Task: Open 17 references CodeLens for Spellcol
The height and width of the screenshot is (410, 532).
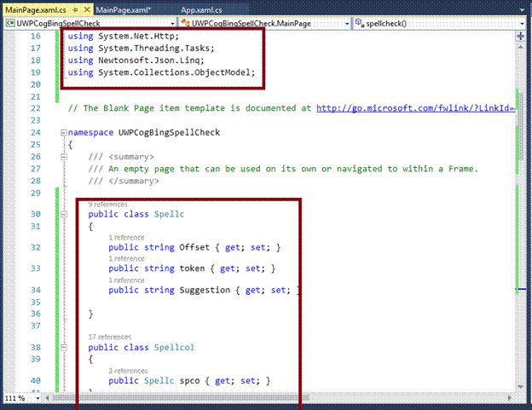Action: [110, 337]
